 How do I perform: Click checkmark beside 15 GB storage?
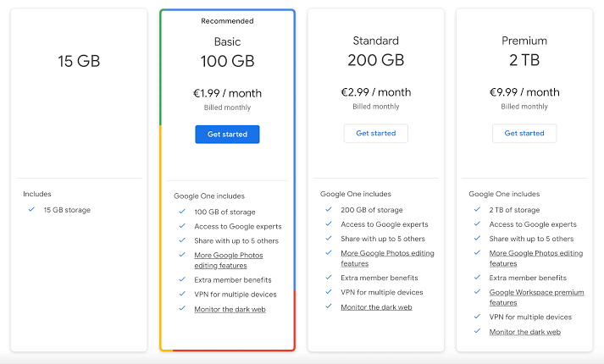tap(31, 209)
